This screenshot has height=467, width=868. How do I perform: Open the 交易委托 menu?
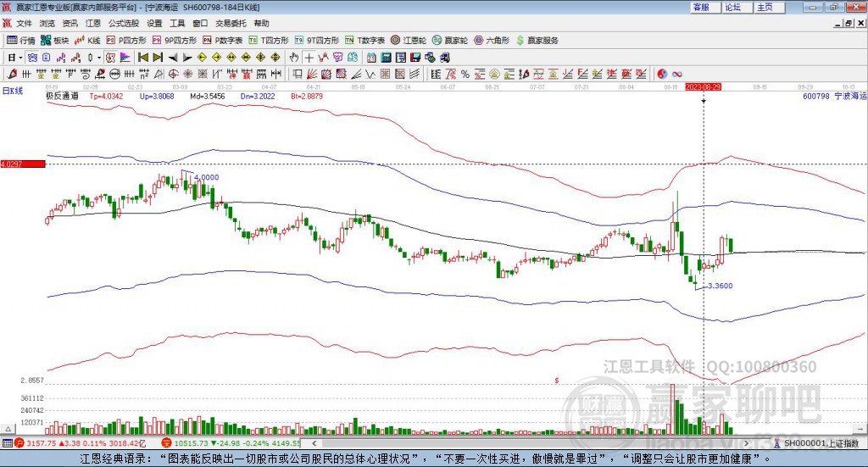tap(231, 23)
